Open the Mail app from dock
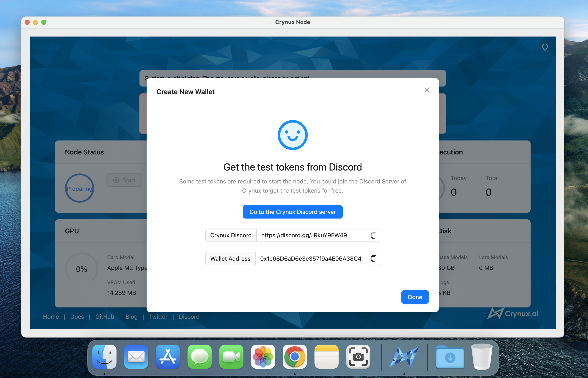 pos(136,357)
